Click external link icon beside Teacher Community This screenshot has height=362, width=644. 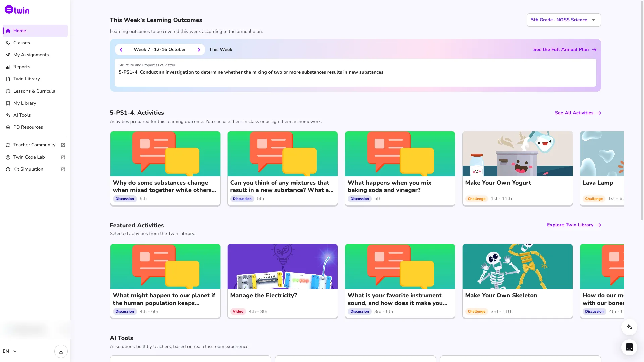[63, 145]
